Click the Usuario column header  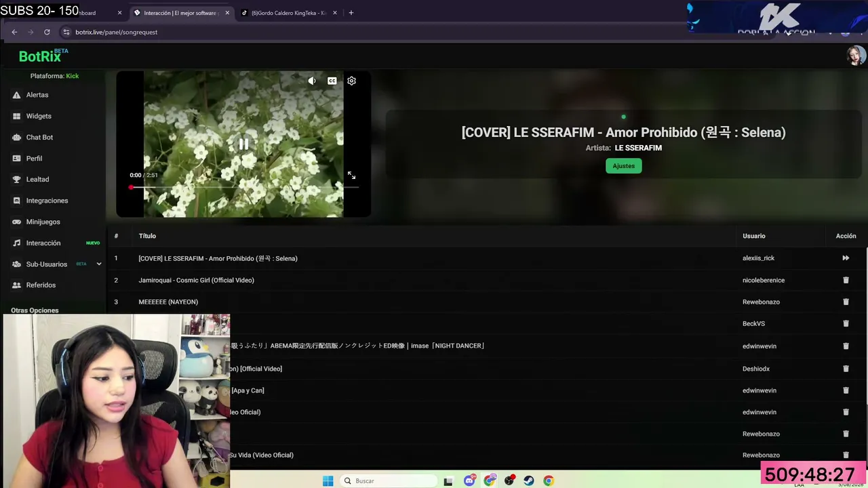coord(753,236)
